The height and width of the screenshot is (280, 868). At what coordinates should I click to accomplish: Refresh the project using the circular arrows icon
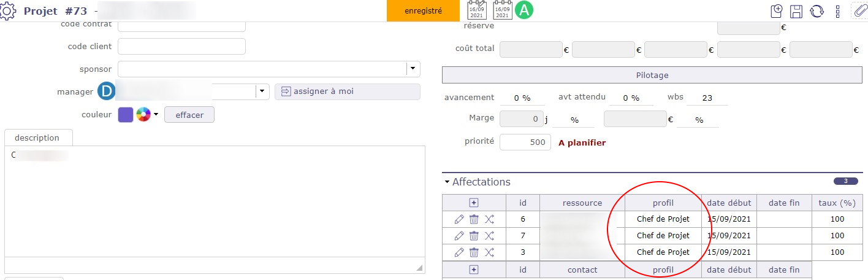coord(817,11)
